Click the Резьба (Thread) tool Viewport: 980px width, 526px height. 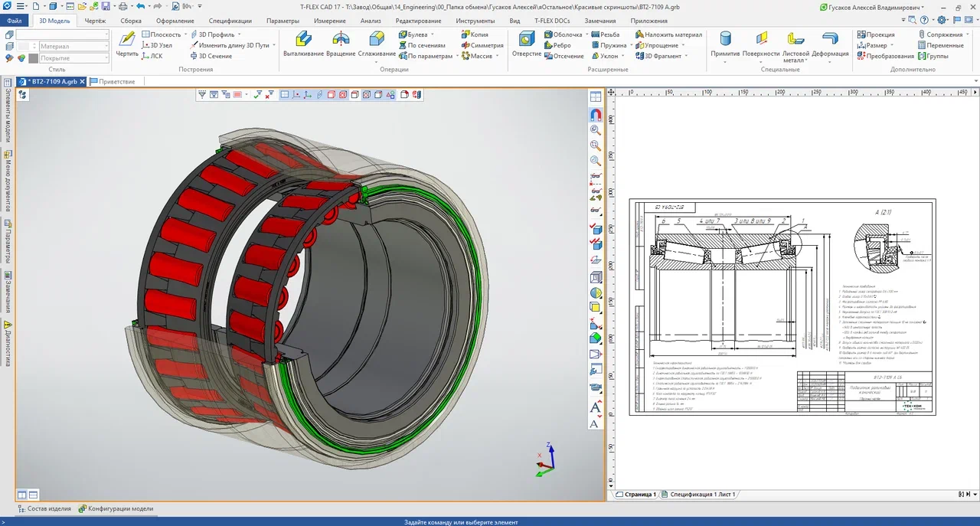tap(605, 34)
